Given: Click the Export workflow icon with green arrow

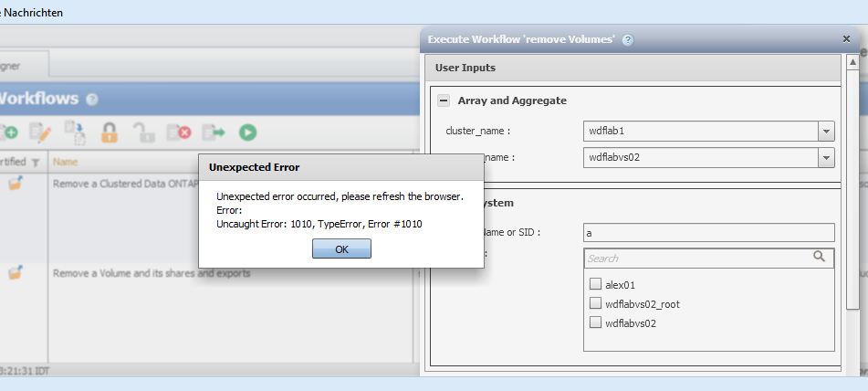Looking at the screenshot, I should tap(214, 132).
